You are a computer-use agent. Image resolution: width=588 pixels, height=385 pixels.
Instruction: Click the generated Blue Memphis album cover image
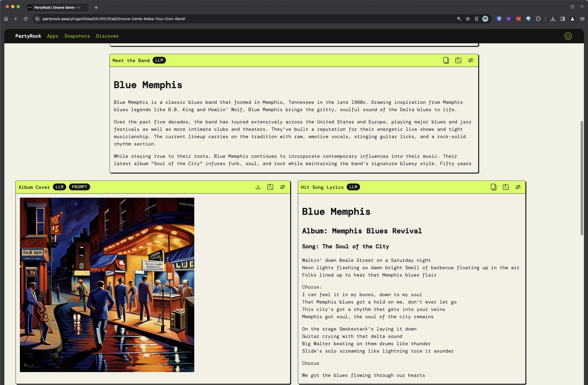click(107, 284)
